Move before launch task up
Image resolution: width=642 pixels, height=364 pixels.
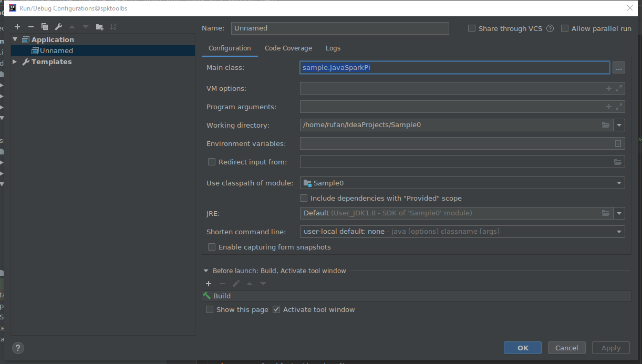pos(250,284)
